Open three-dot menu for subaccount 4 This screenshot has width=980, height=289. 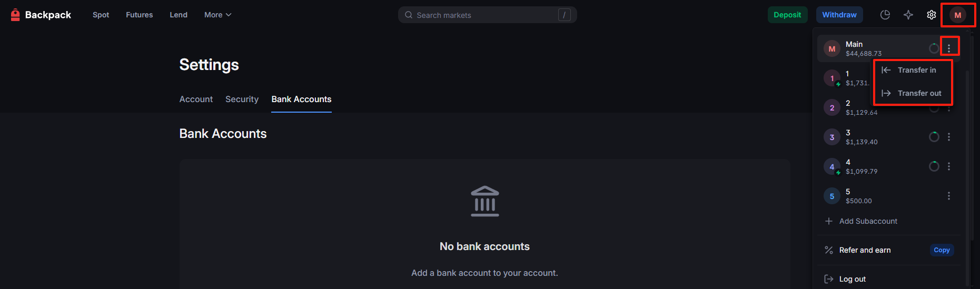(x=949, y=166)
